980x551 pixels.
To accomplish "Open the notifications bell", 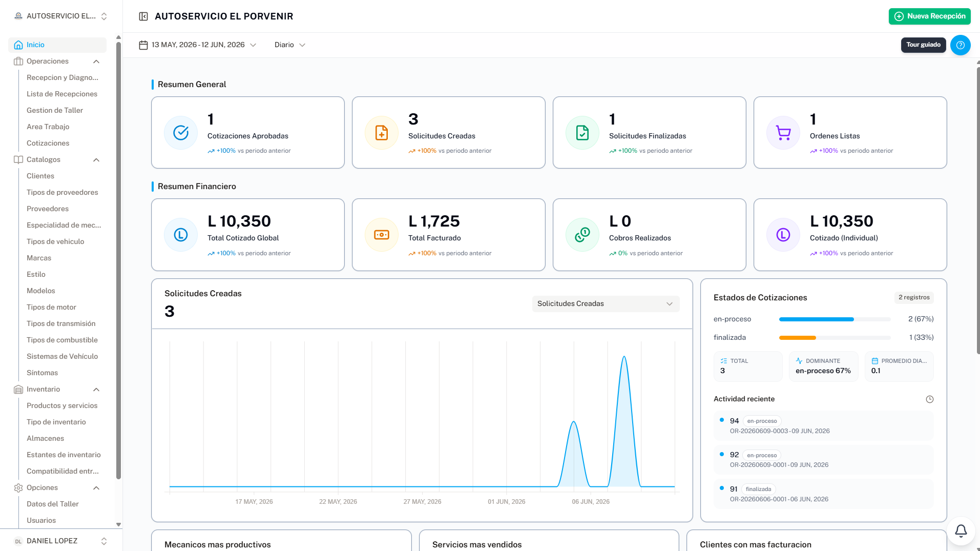I will tap(961, 530).
